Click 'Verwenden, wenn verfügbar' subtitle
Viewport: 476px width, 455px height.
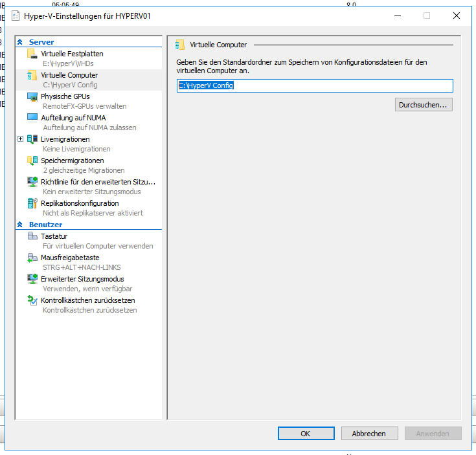[87, 289]
